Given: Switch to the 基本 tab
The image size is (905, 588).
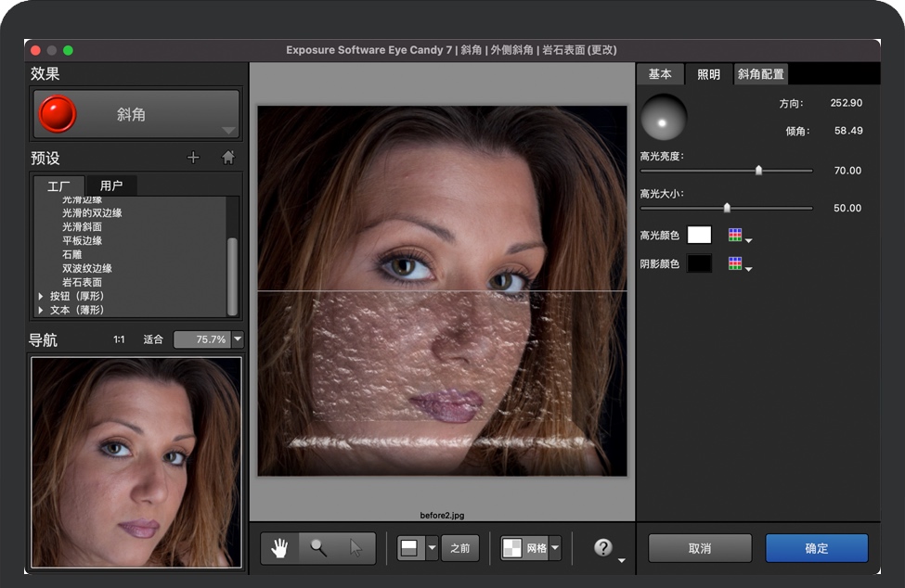Looking at the screenshot, I should click(x=660, y=74).
